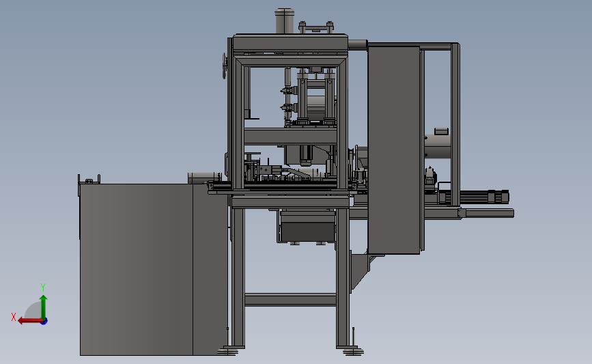Select the left leveling foot of the frame
592x364 pixels.
coord(227,352)
